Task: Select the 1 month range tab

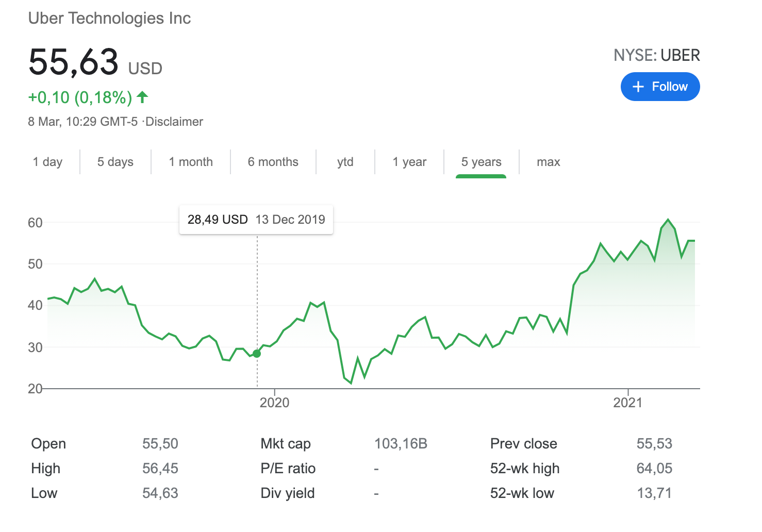Action: (191, 162)
